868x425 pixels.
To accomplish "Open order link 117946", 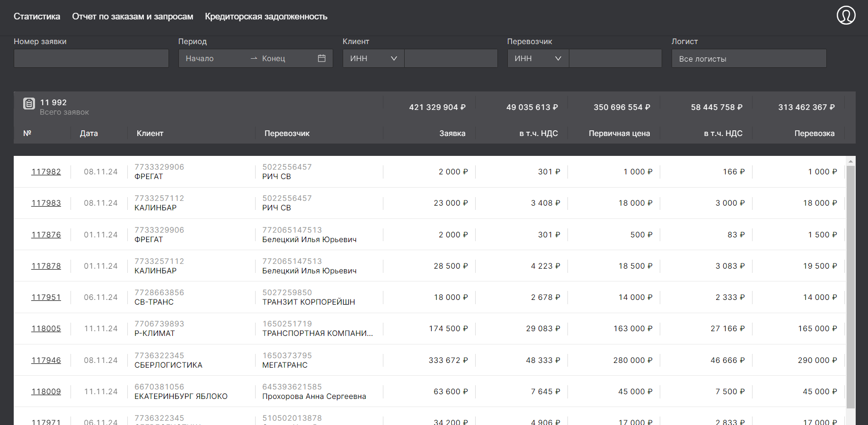I will click(x=46, y=360).
